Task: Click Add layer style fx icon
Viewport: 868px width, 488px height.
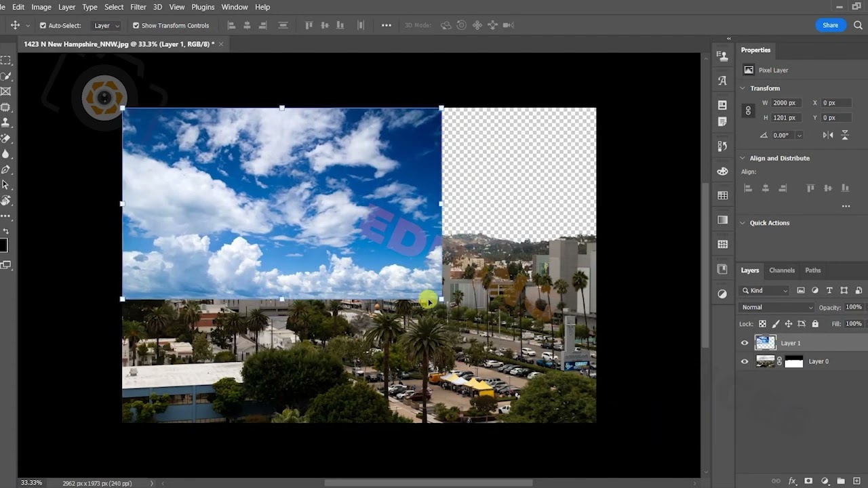Action: tap(792, 481)
